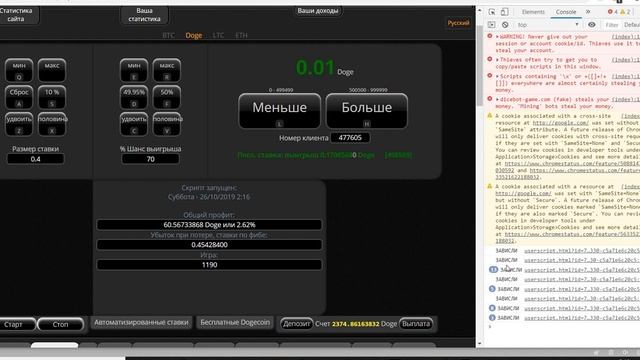Create a live expression with the eye icon
The image size is (640, 360).
(x=591, y=25)
